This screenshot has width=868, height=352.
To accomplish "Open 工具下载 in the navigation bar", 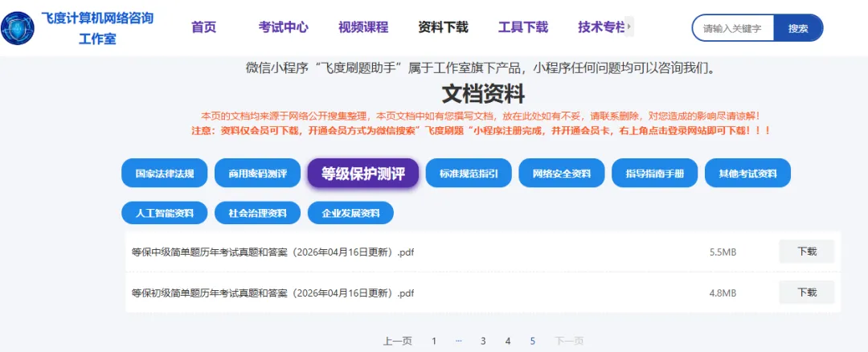I will pos(523,27).
